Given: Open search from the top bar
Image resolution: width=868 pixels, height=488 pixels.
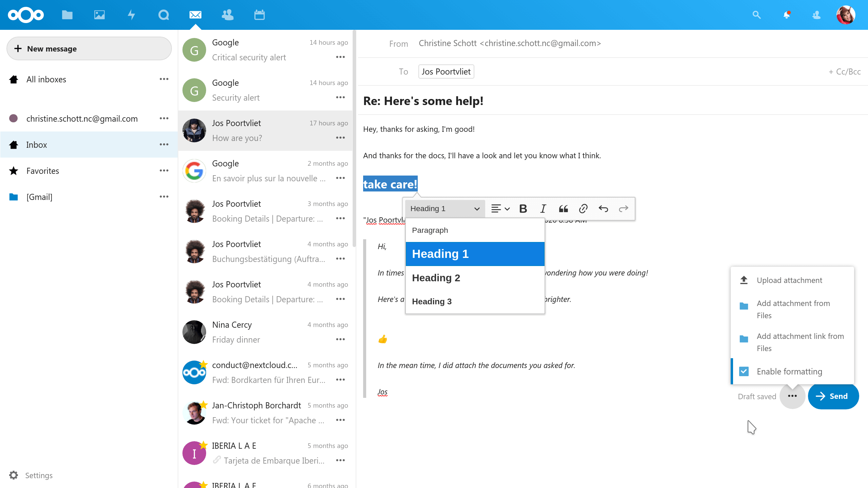Looking at the screenshot, I should (756, 15).
